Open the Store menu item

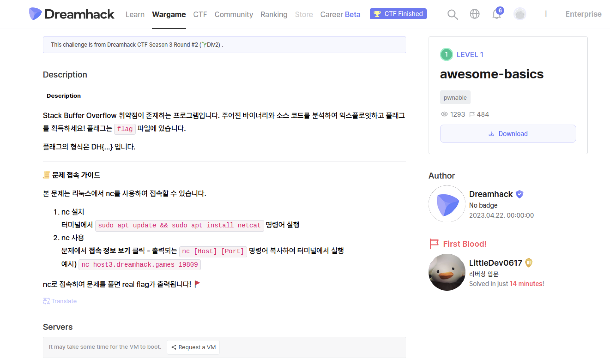(304, 14)
